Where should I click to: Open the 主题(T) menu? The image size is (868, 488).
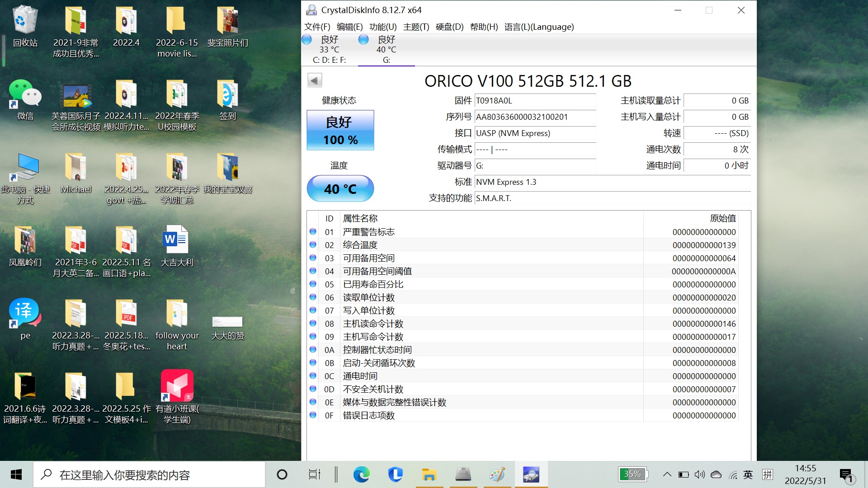coord(416,27)
